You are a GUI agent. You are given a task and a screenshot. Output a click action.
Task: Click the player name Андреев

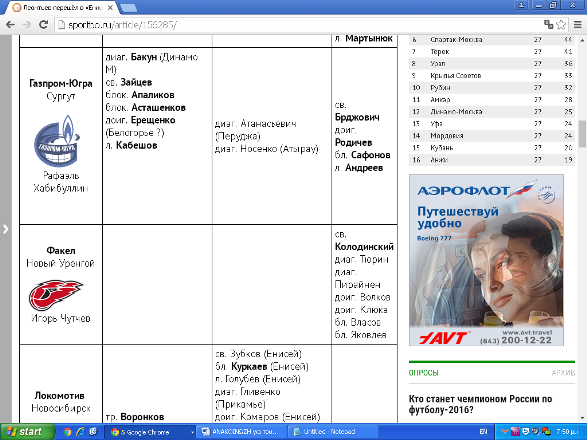click(x=364, y=168)
